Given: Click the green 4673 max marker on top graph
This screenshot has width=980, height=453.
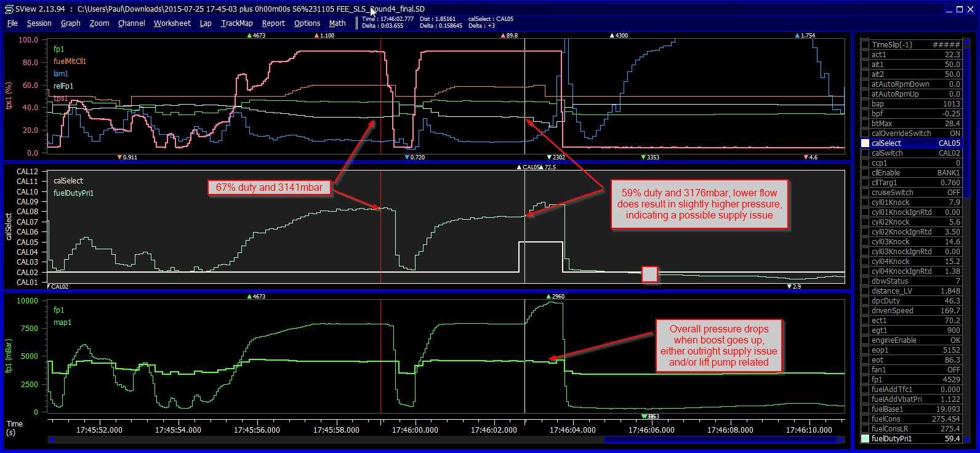Looking at the screenshot, I should pyautogui.click(x=249, y=36).
